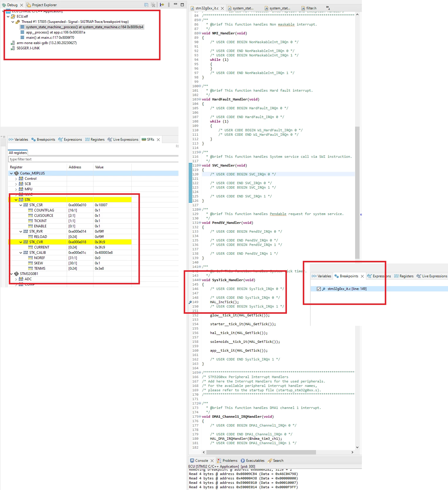The image size is (448, 490).
Task: Click breakpoint marker beside line 149
Action: coord(190,302)
